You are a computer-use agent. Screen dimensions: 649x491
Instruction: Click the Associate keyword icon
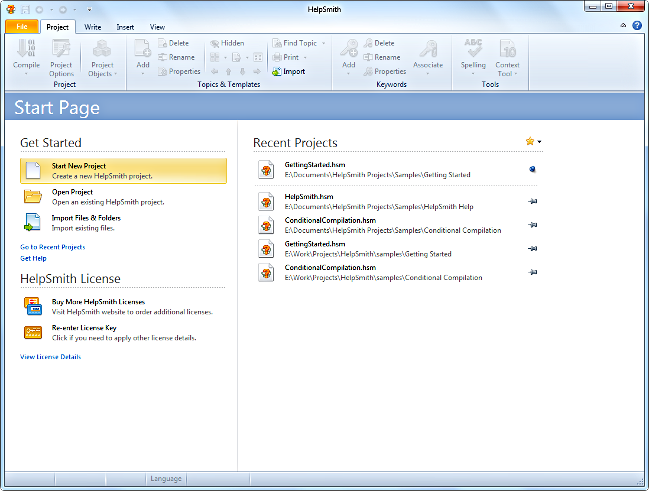428,49
